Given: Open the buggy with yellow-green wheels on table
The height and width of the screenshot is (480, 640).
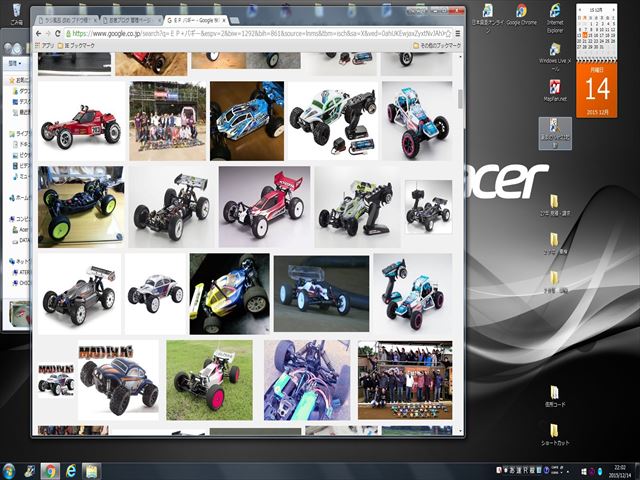Looking at the screenshot, I should [x=81, y=207].
